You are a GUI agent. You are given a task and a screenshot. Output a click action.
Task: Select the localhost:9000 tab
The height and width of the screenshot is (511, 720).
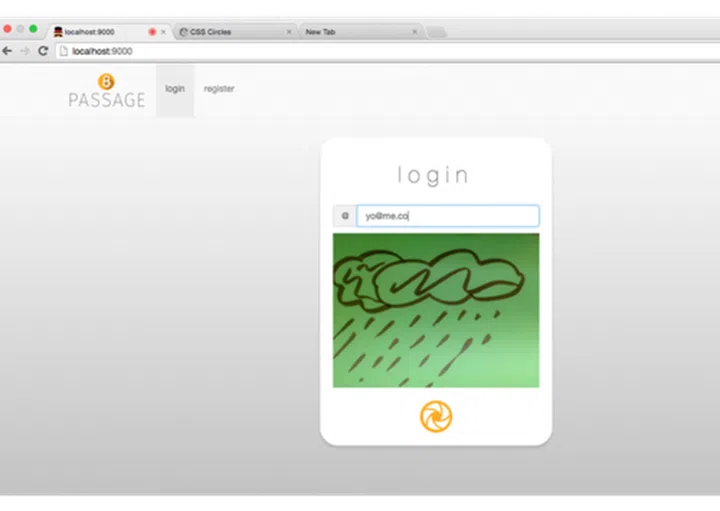95,32
